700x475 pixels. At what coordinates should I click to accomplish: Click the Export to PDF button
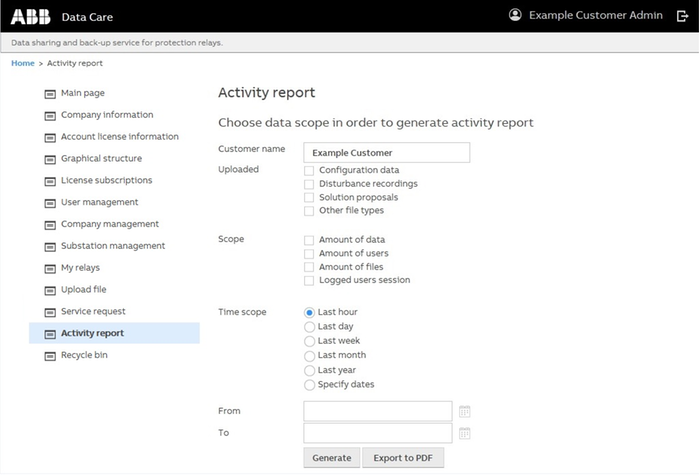pos(402,458)
